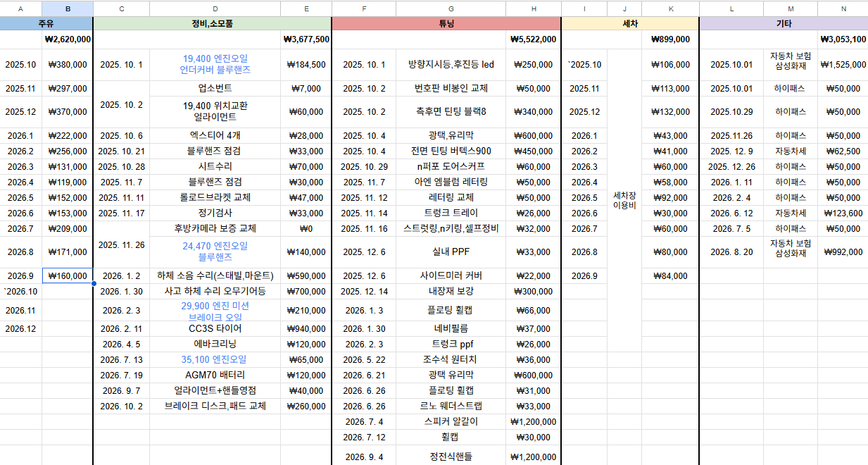Select the n퍼포 도어스커프 cell
This screenshot has height=465, width=868.
click(451, 166)
